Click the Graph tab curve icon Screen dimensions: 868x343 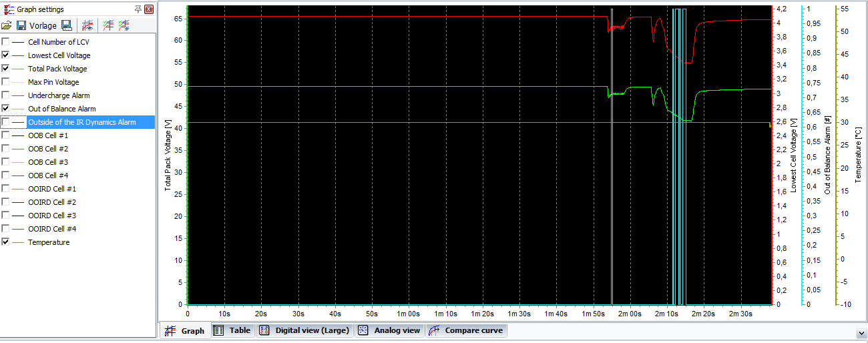[x=170, y=331]
